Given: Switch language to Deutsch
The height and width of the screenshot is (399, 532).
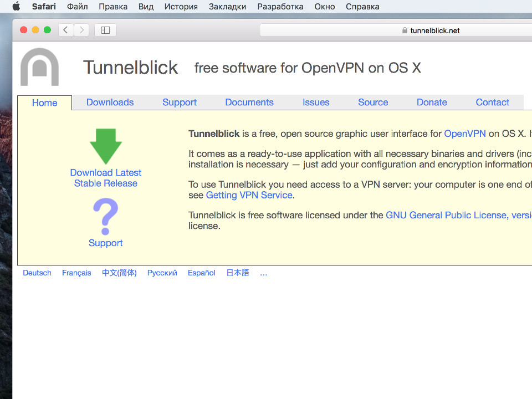Looking at the screenshot, I should point(37,273).
